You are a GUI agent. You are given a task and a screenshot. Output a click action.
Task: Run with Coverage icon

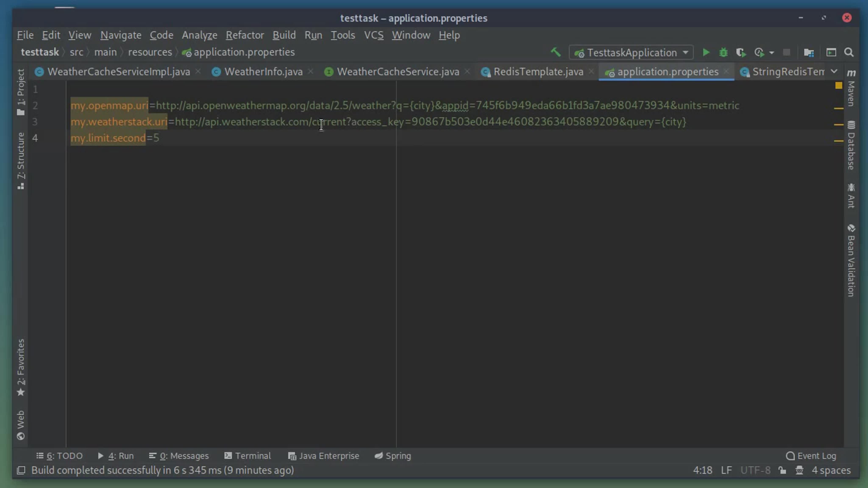[x=741, y=53]
